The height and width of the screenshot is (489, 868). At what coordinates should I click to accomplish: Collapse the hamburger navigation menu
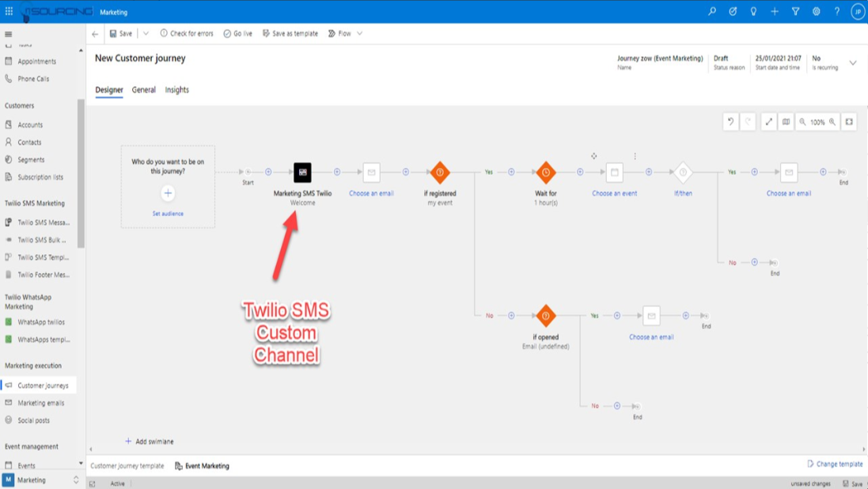[8, 34]
